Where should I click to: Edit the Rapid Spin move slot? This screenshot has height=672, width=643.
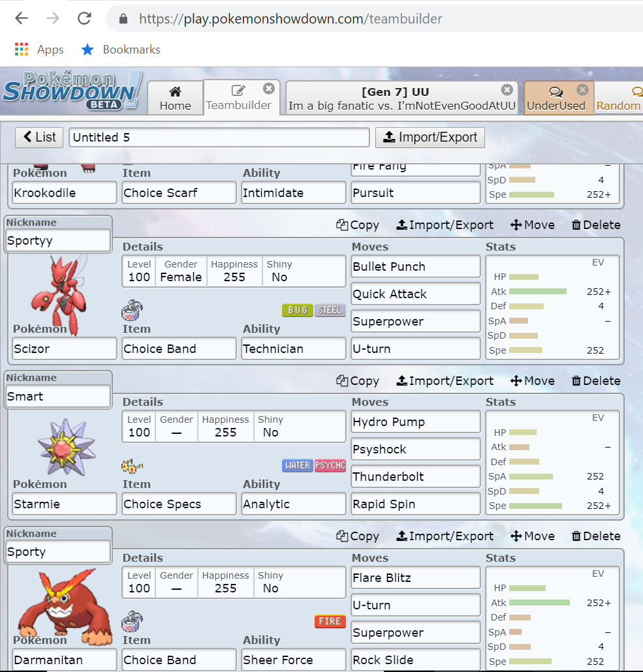416,504
